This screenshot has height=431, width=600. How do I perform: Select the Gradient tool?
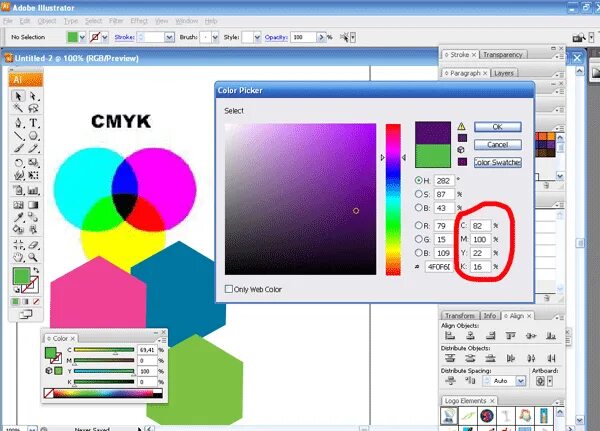coord(33,205)
